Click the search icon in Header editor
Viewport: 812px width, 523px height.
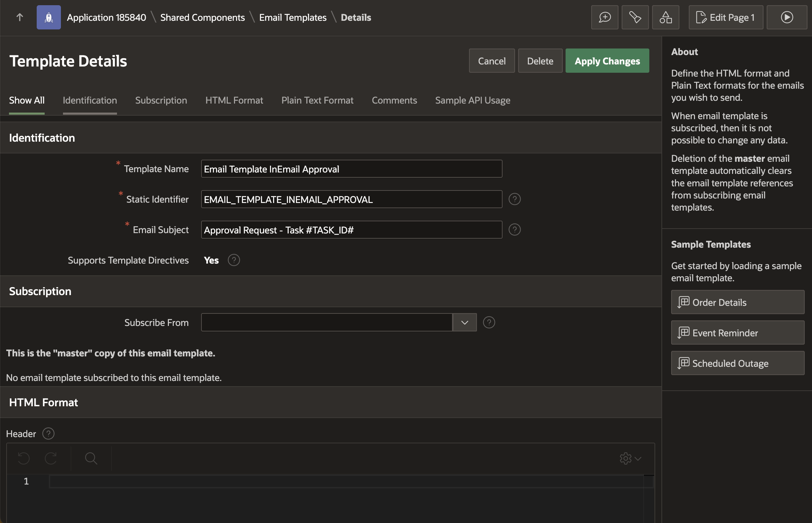pyautogui.click(x=91, y=459)
